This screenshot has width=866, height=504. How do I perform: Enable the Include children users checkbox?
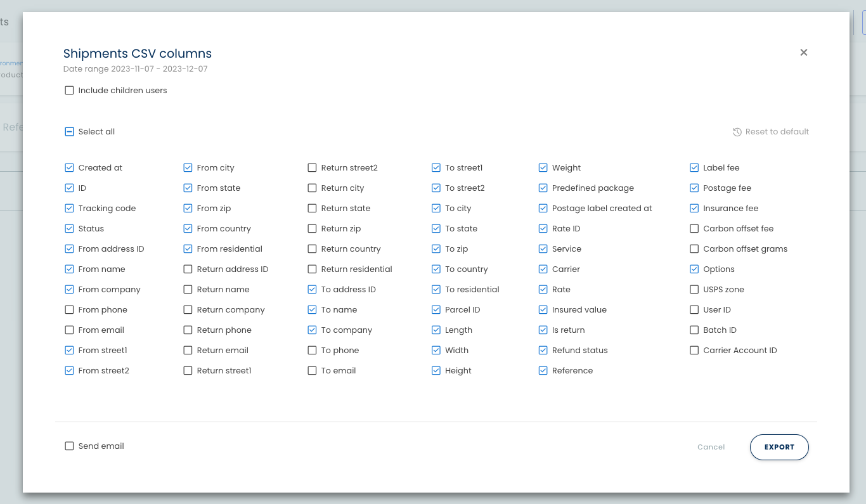click(x=69, y=90)
